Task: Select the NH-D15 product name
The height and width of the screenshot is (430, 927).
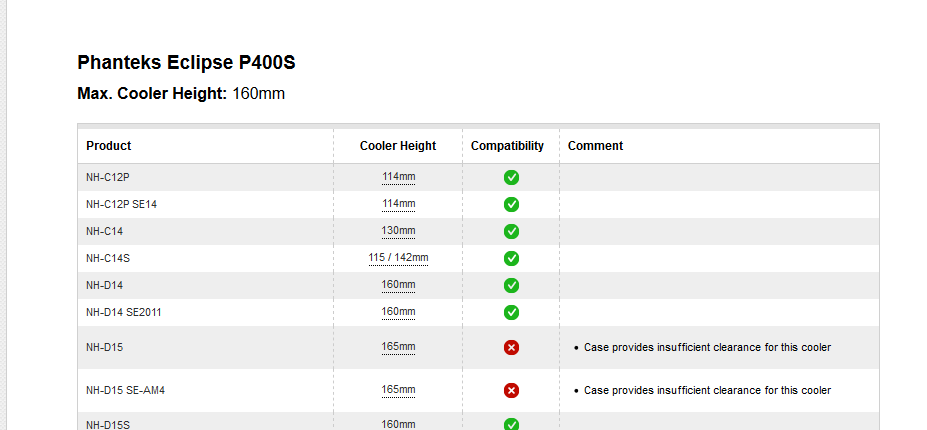Action: point(105,348)
